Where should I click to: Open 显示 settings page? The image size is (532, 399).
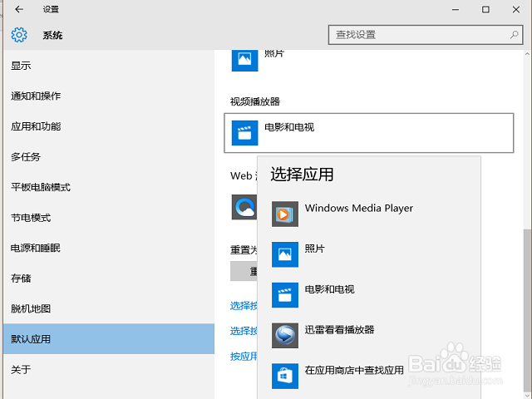[109, 66]
